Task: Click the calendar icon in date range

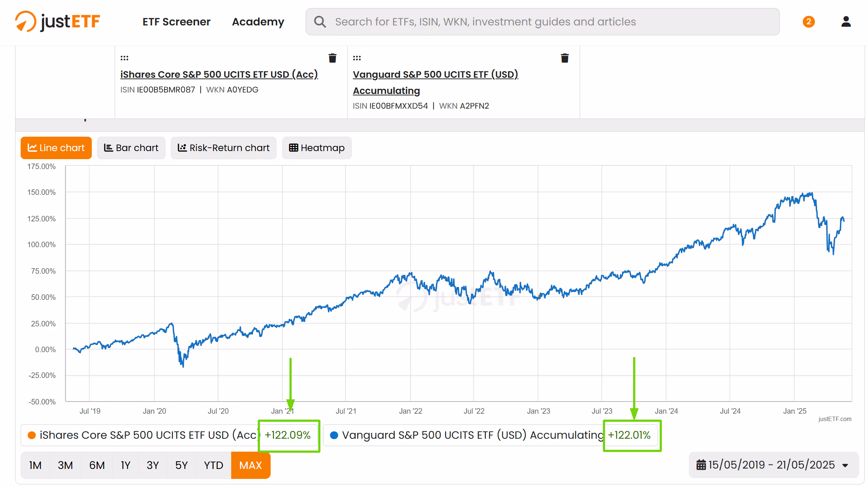Action: (701, 465)
